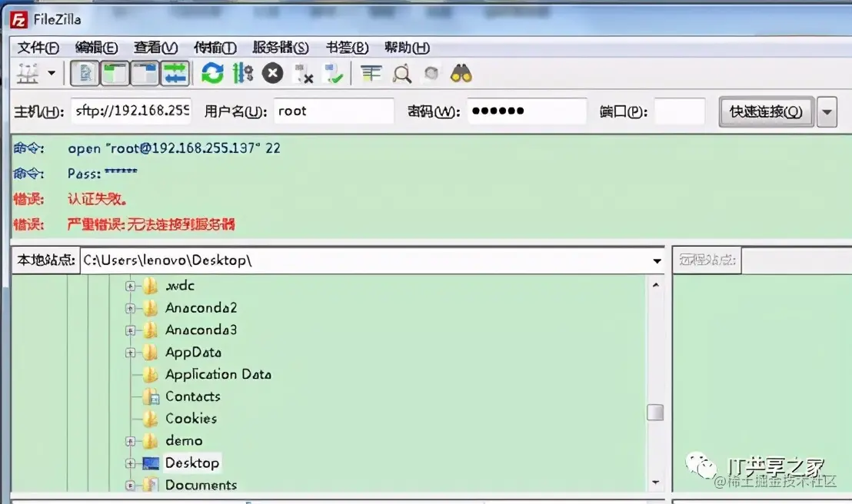Compare directories with the magnifier icon
Image resolution: width=852 pixels, height=504 pixels.
click(x=401, y=73)
